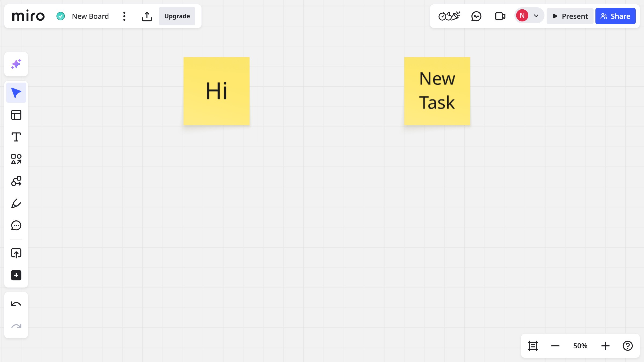Select the Text tool

(x=16, y=137)
